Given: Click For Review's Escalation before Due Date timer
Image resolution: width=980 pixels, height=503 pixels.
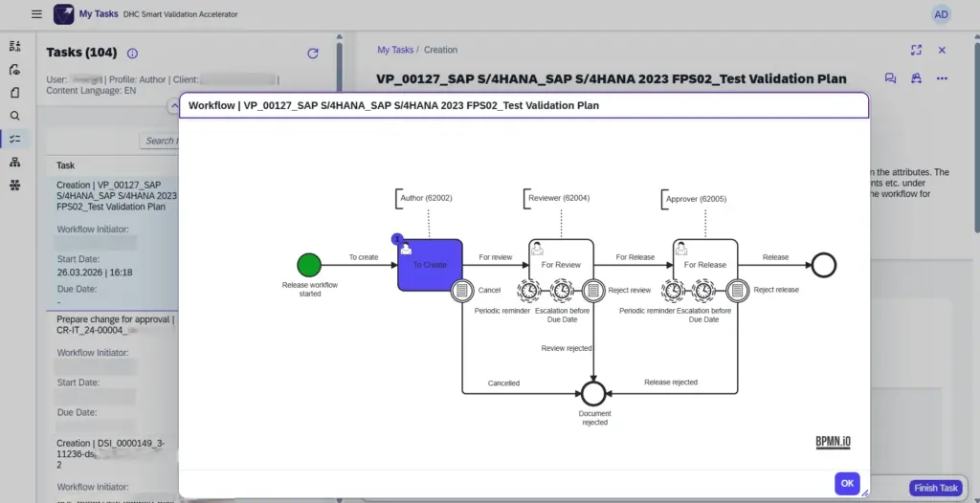Looking at the screenshot, I should (x=562, y=291).
